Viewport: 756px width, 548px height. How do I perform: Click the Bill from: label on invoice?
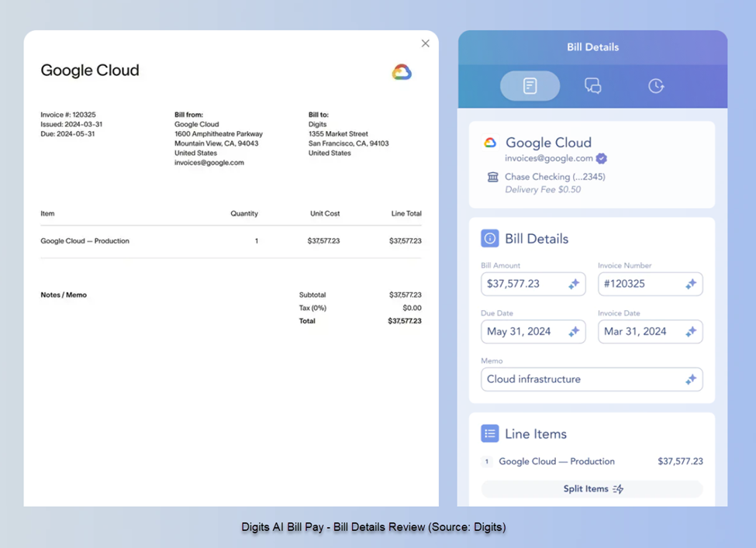point(188,115)
